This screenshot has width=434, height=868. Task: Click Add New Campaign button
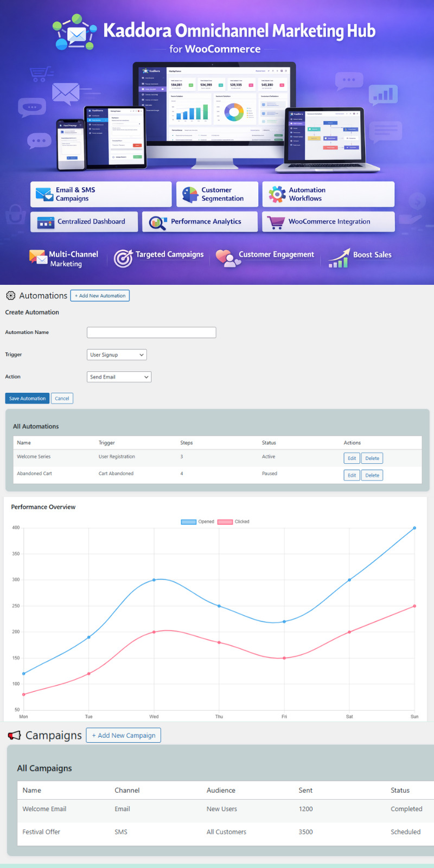(124, 736)
